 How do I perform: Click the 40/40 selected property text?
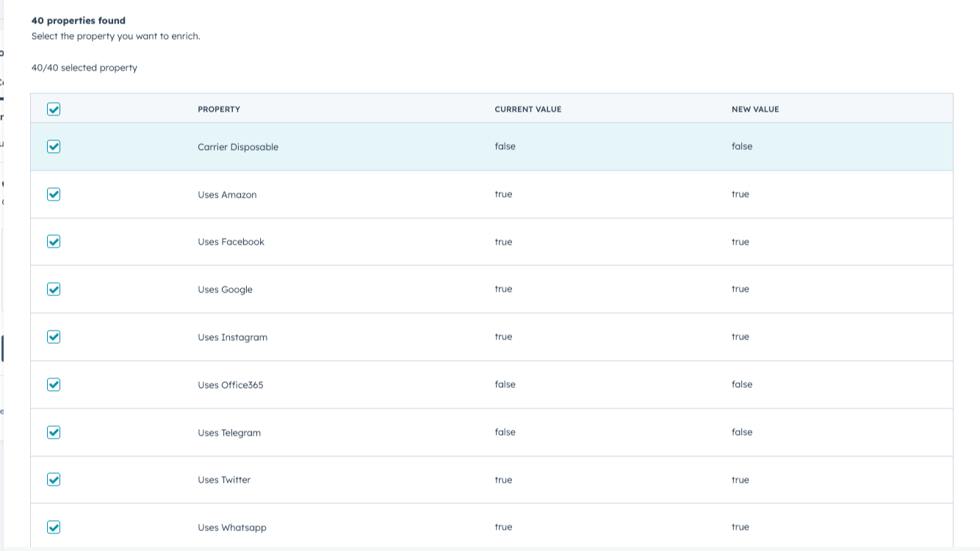[x=83, y=67]
